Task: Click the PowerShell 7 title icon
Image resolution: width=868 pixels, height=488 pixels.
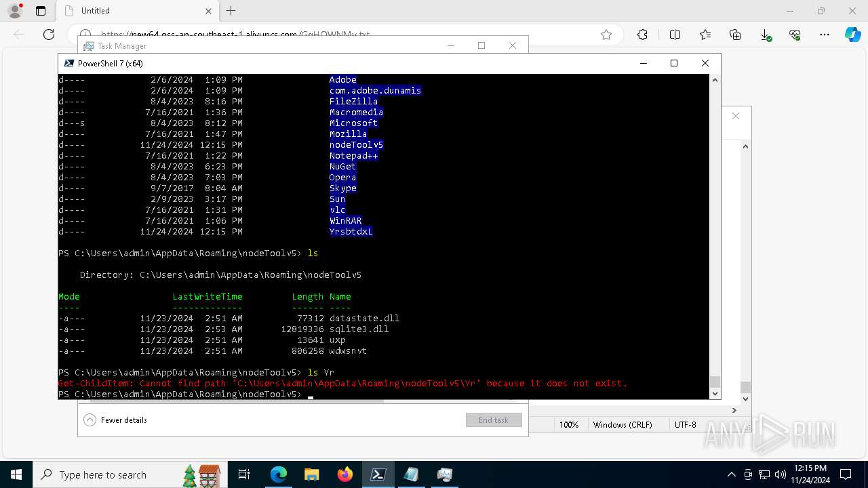Action: pos(68,63)
